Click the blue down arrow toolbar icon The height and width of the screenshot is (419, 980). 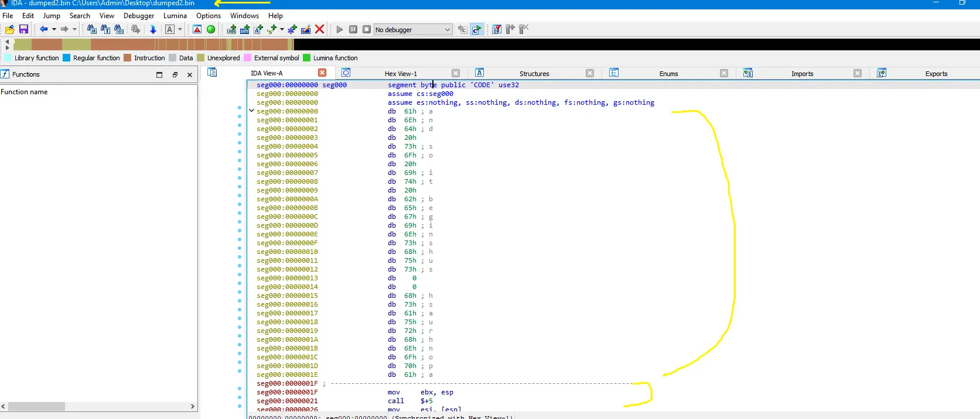153,29
